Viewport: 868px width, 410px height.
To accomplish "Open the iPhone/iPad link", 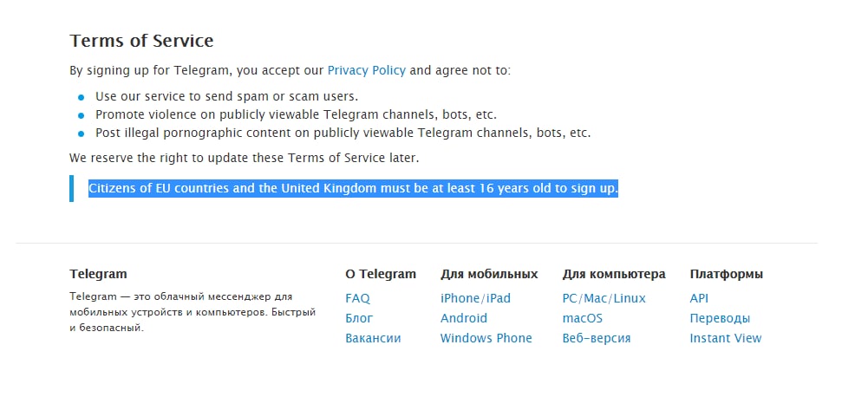I will pos(475,298).
